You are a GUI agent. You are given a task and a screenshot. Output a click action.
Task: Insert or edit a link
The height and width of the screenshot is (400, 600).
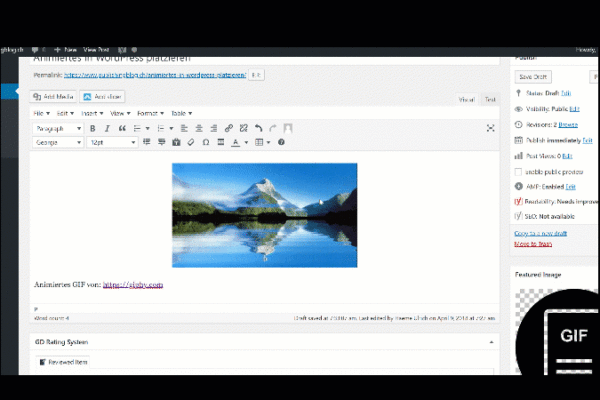(228, 128)
